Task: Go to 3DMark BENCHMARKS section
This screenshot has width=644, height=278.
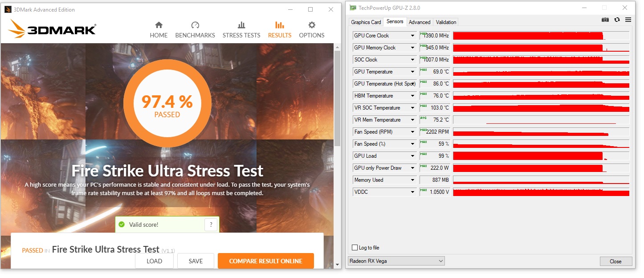Action: [x=195, y=30]
